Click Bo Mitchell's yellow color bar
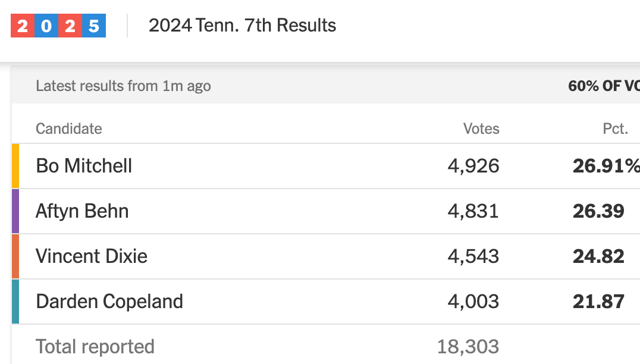Image resolution: width=640 pixels, height=364 pixels. coord(15,166)
